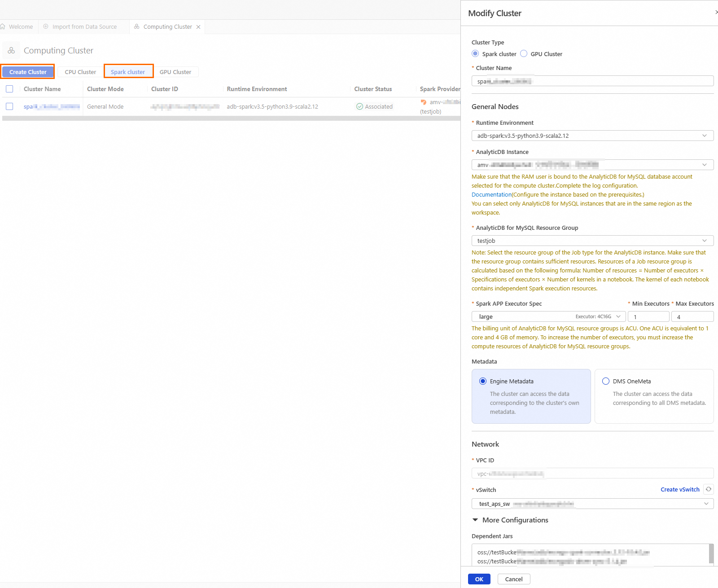This screenshot has height=588, width=718.
Task: Collapse the More Configurations section
Action: pyautogui.click(x=475, y=520)
